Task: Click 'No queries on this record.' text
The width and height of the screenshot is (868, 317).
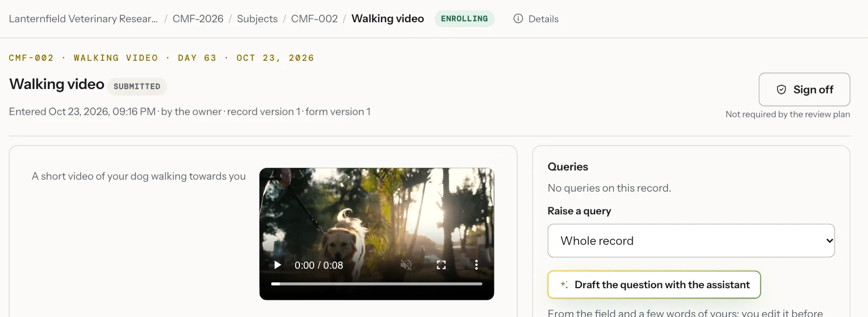Action: [x=609, y=188]
